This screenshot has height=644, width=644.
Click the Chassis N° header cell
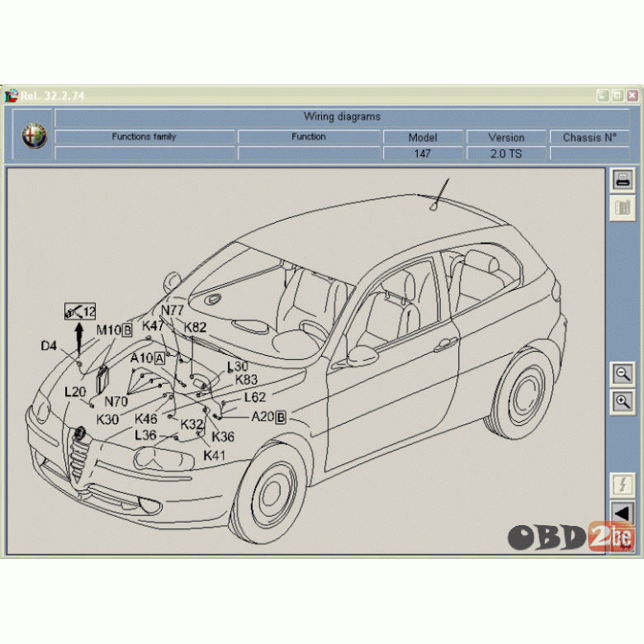[x=590, y=137]
